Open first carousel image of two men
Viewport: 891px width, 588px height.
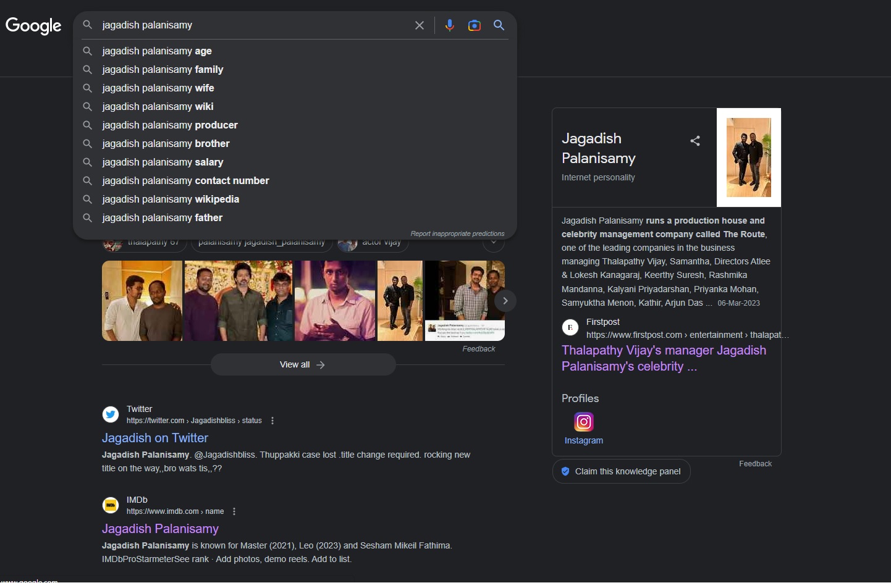point(142,301)
